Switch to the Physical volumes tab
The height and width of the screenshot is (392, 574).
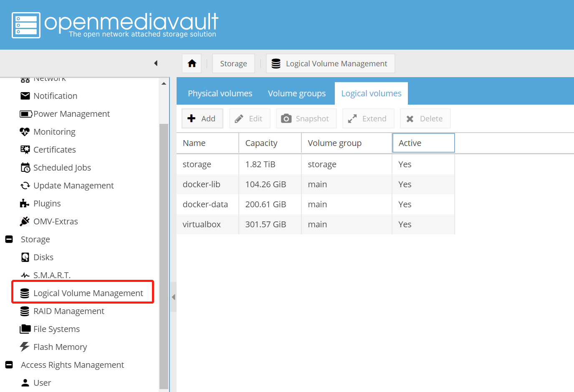coord(220,93)
